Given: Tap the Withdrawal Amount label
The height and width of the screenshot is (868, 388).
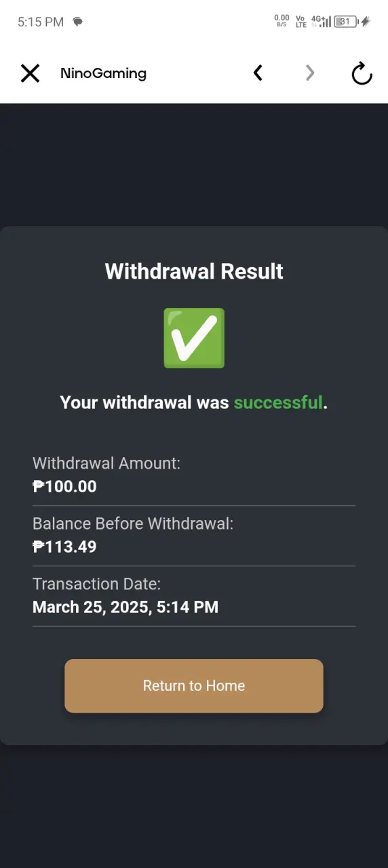Looking at the screenshot, I should pyautogui.click(x=106, y=464).
